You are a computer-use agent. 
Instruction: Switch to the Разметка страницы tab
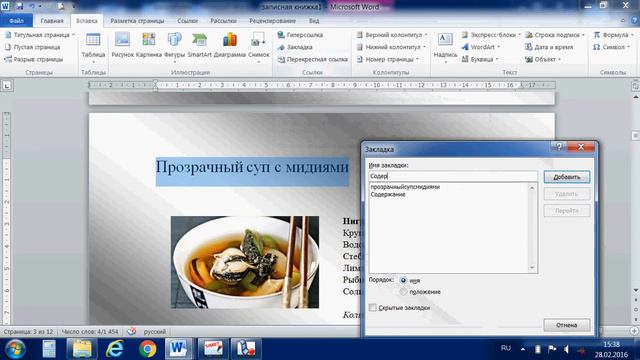point(137,20)
